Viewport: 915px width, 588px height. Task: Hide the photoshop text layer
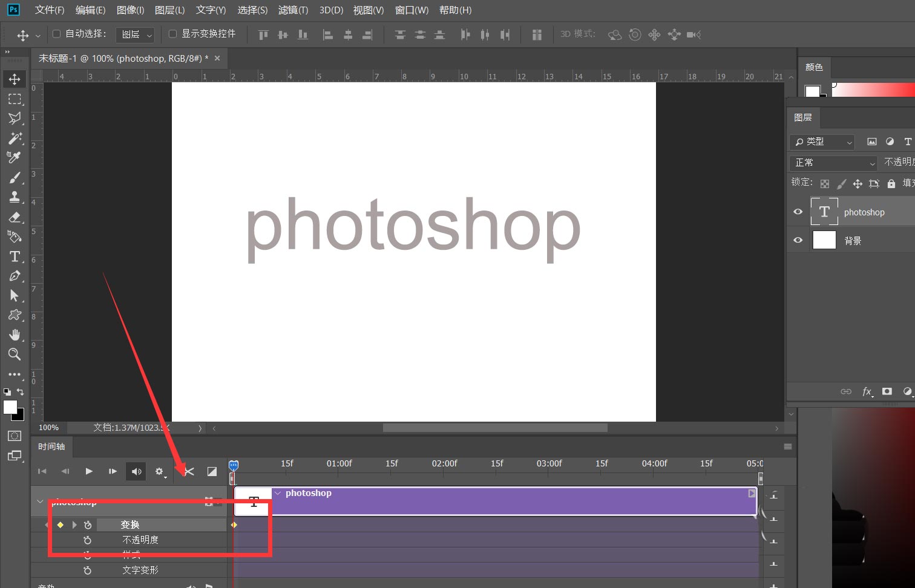coord(798,212)
